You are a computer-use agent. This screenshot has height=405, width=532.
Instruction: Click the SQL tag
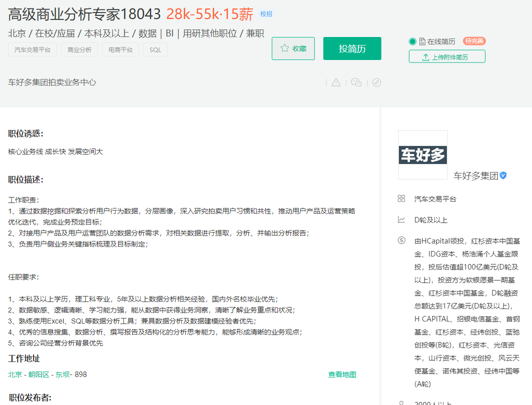tap(155, 49)
